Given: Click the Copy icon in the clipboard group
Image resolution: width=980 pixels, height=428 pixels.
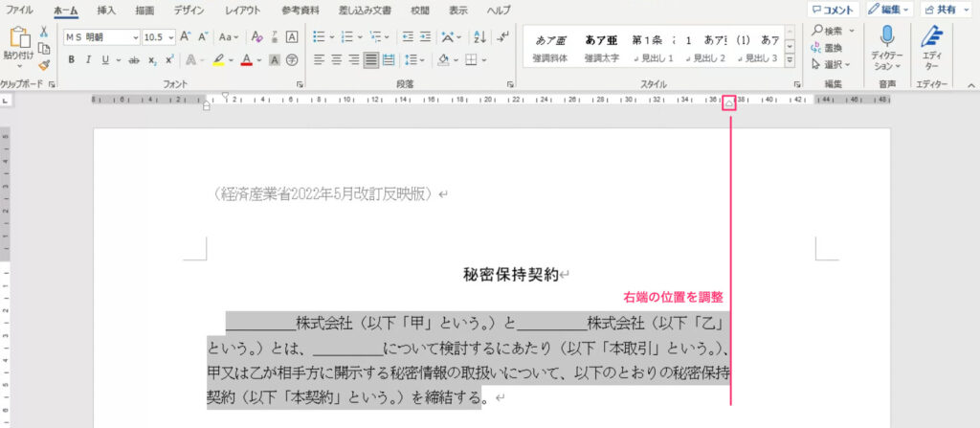Looking at the screenshot, I should tap(44, 49).
